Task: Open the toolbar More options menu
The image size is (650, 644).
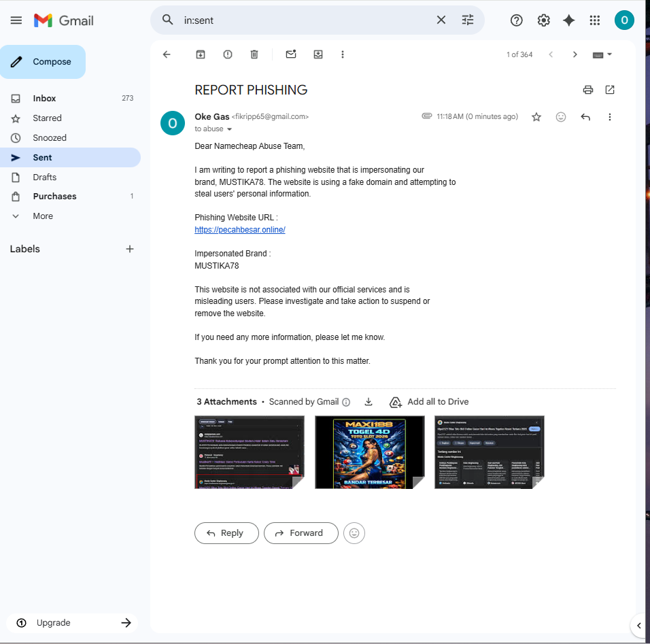Action: coord(343,54)
